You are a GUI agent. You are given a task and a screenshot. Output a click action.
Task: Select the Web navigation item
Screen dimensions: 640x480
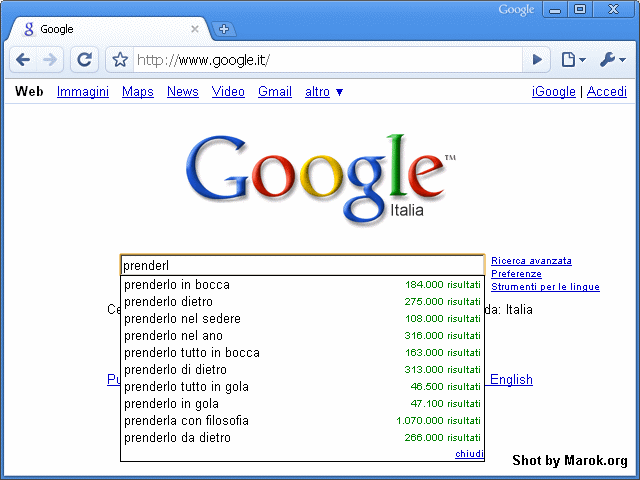(29, 91)
